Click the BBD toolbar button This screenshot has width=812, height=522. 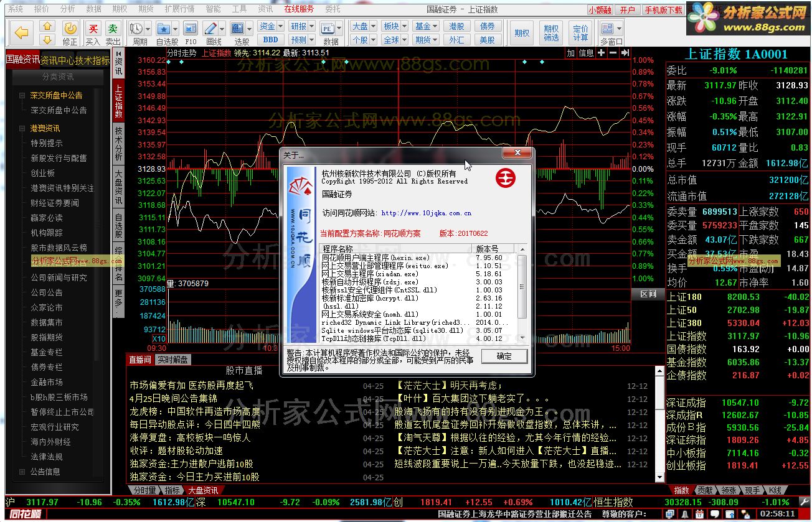[x=271, y=40]
